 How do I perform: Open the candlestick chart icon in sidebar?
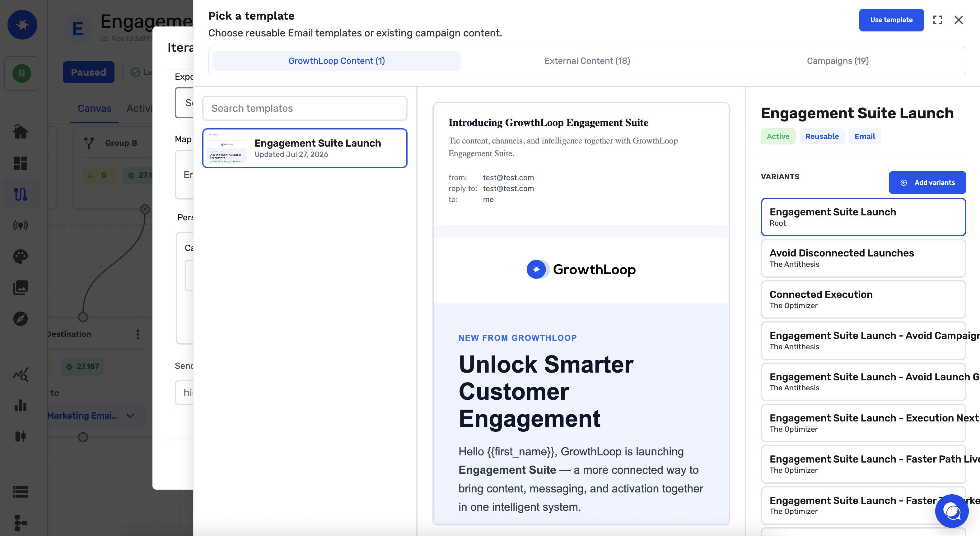[x=21, y=437]
